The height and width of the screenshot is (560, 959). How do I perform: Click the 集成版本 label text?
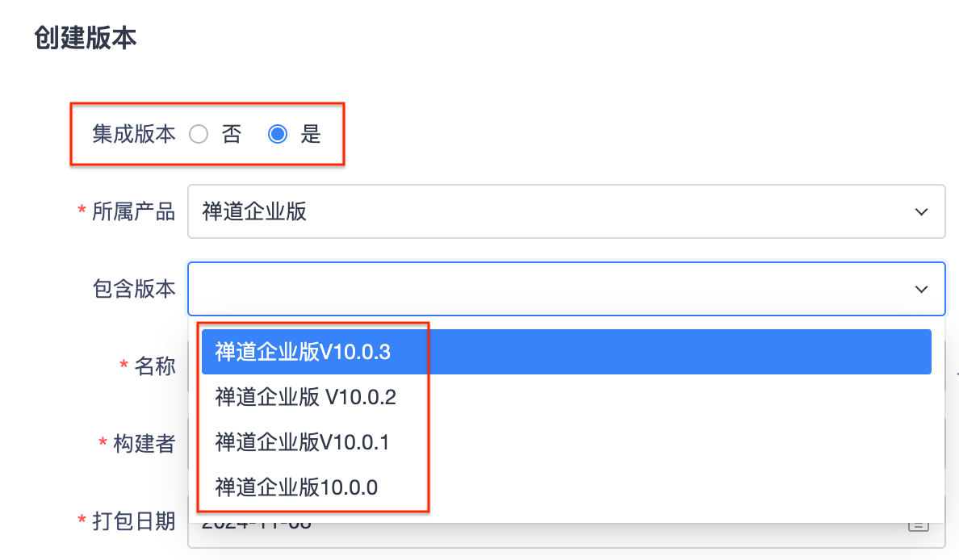click(x=134, y=134)
